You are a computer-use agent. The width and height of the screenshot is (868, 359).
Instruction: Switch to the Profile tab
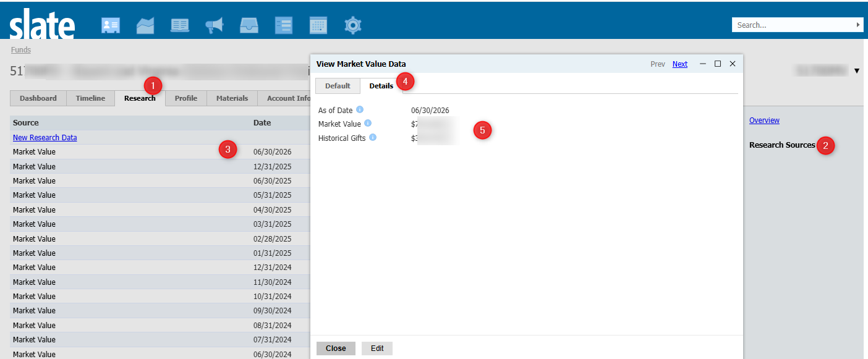click(186, 98)
